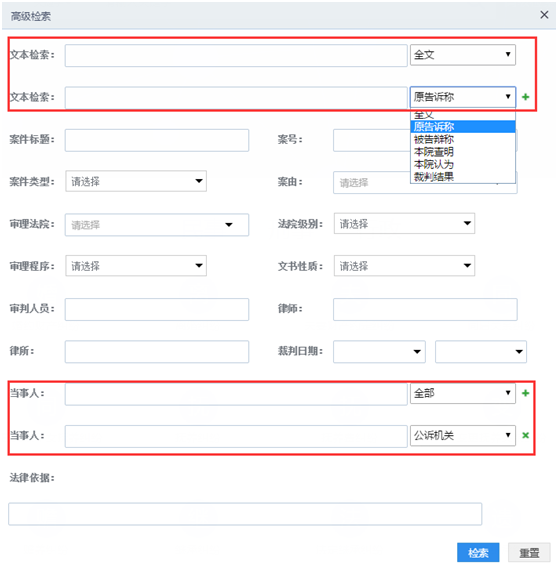Expand 法院级别 dropdown
Image resolution: width=558 pixels, height=565 pixels.
[x=404, y=224]
